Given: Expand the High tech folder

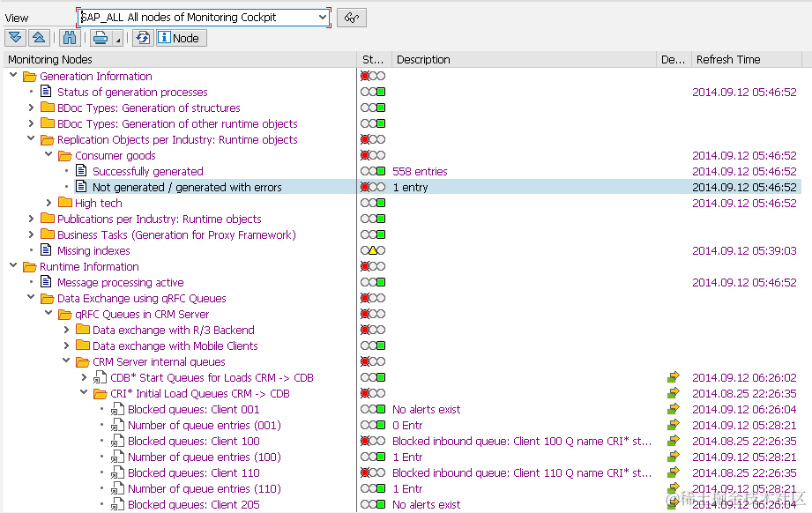Looking at the screenshot, I should (48, 203).
